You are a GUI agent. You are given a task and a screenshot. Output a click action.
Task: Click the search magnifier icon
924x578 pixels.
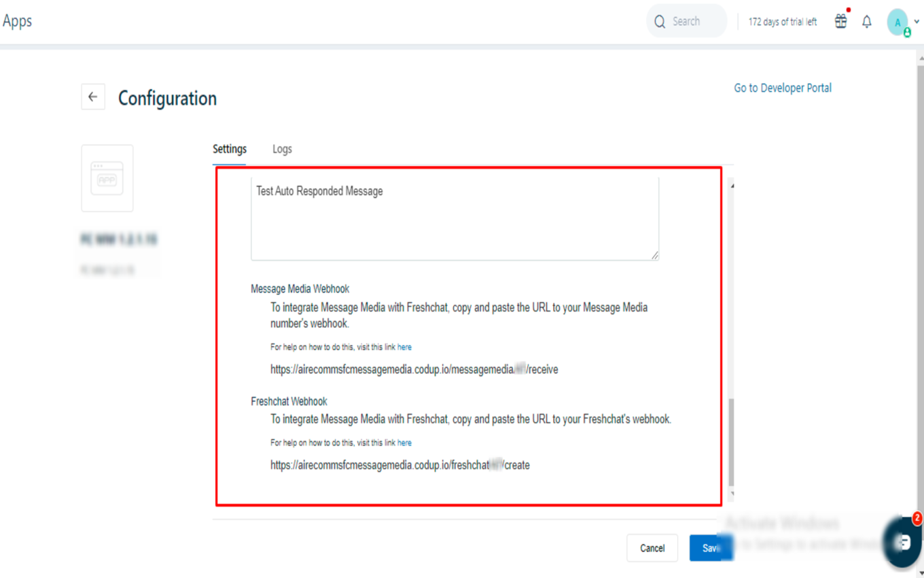tap(659, 21)
